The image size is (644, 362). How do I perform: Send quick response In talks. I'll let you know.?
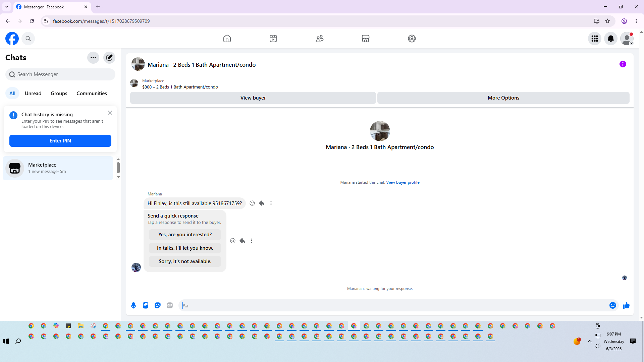click(x=185, y=248)
